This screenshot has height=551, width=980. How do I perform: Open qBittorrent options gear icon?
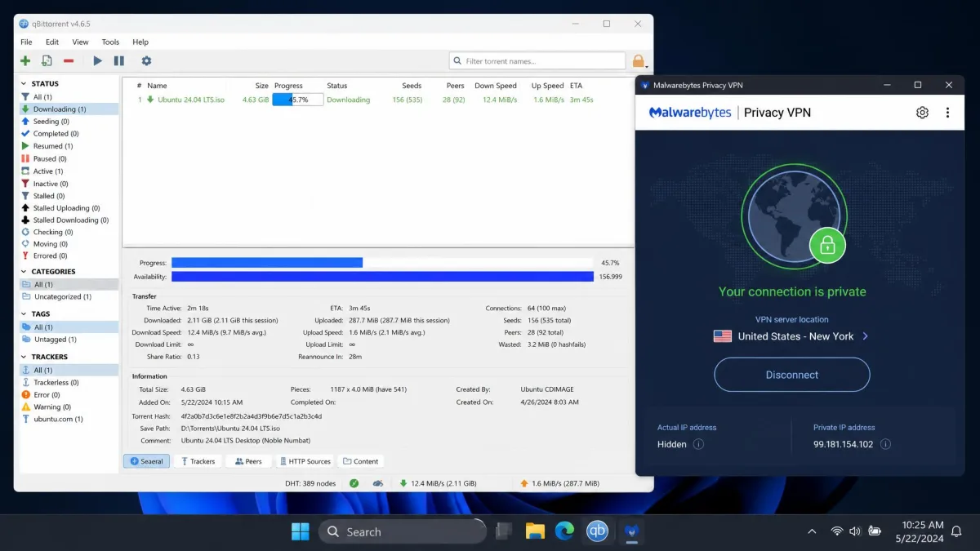[146, 60]
